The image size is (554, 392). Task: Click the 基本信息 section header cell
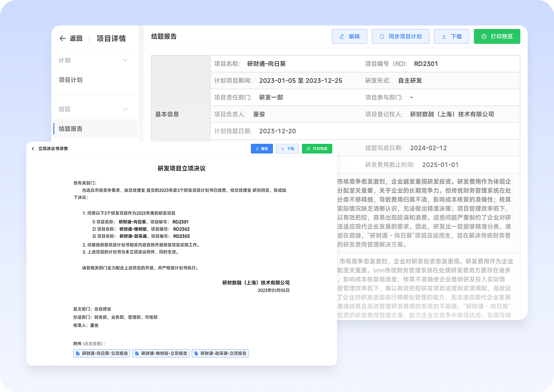click(167, 114)
